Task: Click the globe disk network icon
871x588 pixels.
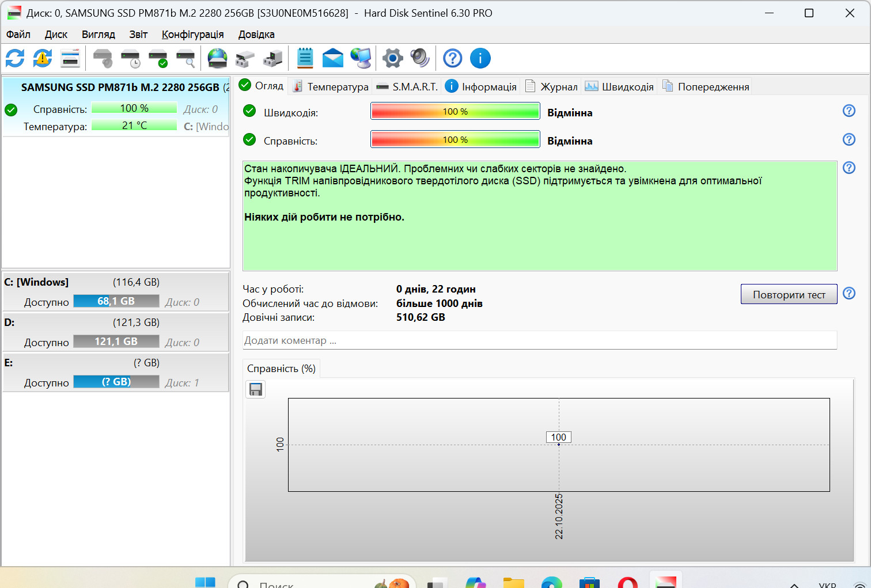Action: [217, 58]
